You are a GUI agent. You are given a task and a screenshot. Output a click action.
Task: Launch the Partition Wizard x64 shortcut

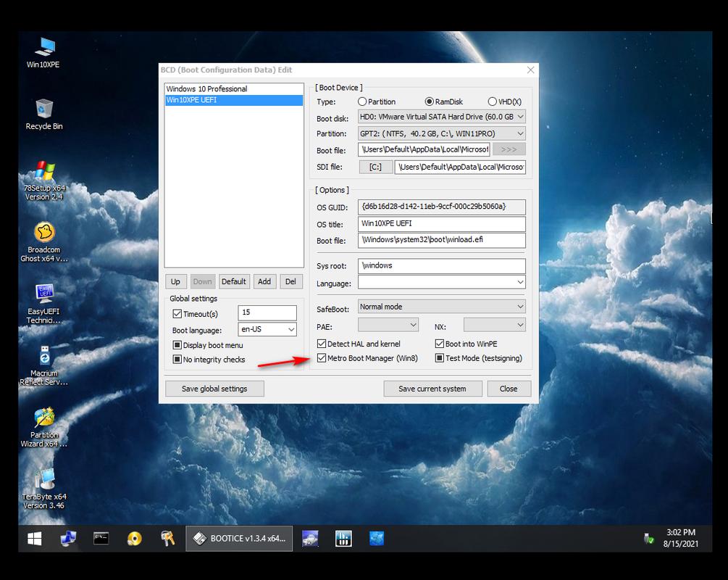(x=44, y=427)
